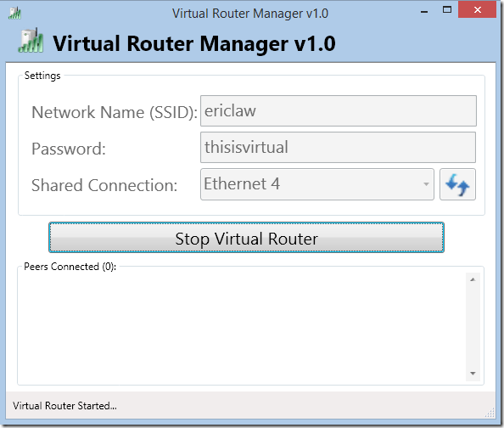Click the title bar router app icon

tap(14, 14)
